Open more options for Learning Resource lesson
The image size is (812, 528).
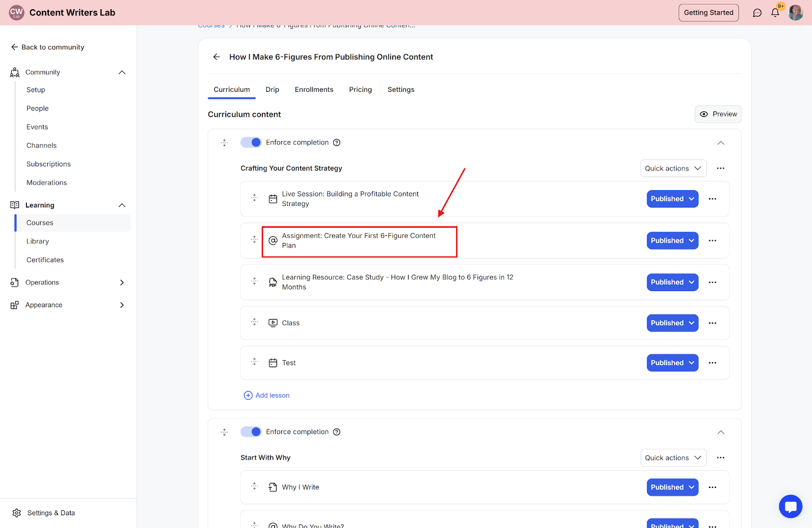tap(713, 282)
